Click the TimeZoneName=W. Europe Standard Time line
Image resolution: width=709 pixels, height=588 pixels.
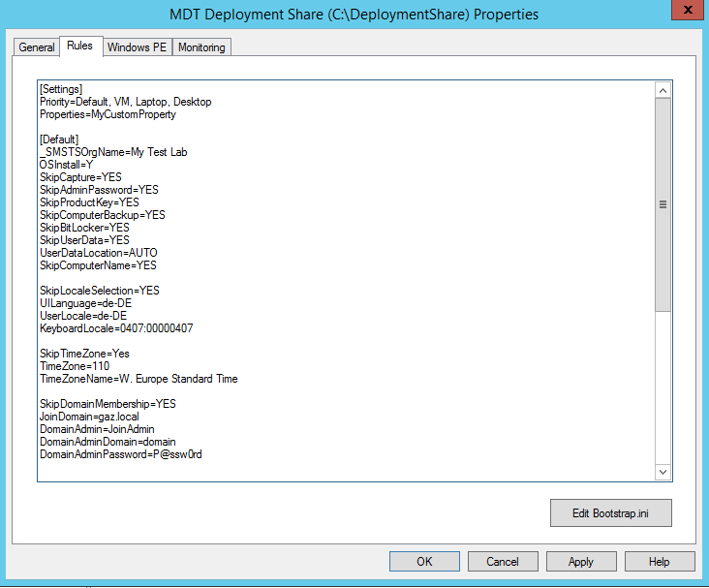(139, 379)
